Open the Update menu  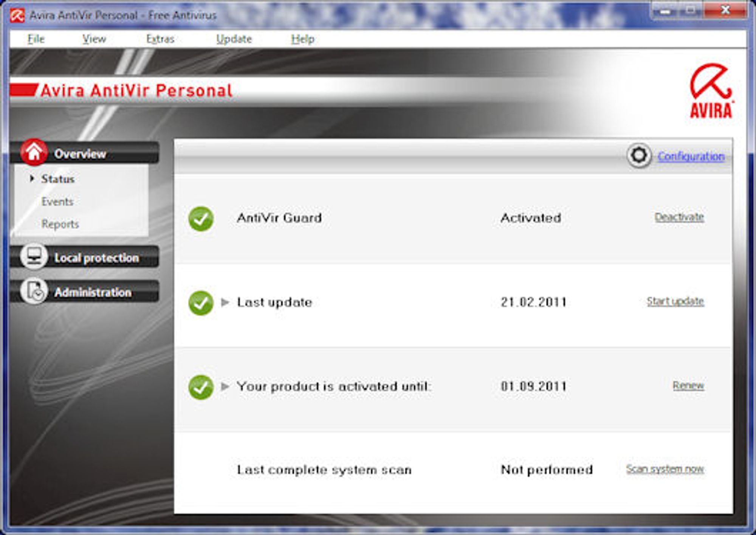234,39
